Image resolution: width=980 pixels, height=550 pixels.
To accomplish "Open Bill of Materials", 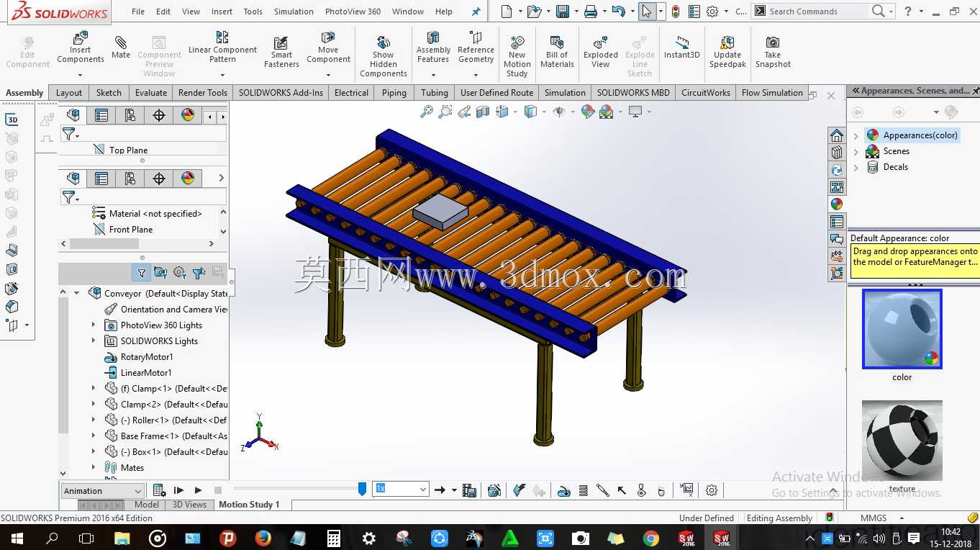I will point(557,52).
